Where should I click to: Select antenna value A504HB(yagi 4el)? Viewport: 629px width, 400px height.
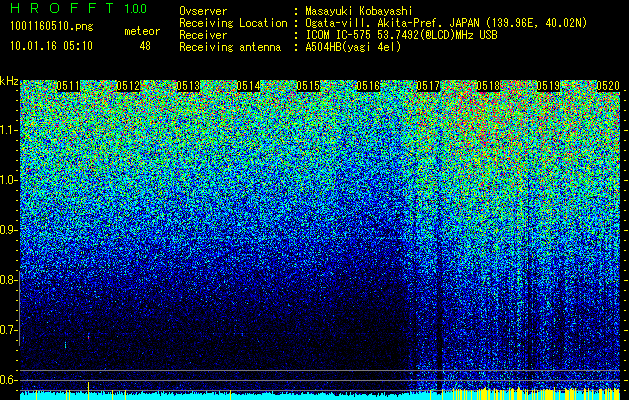point(353,47)
